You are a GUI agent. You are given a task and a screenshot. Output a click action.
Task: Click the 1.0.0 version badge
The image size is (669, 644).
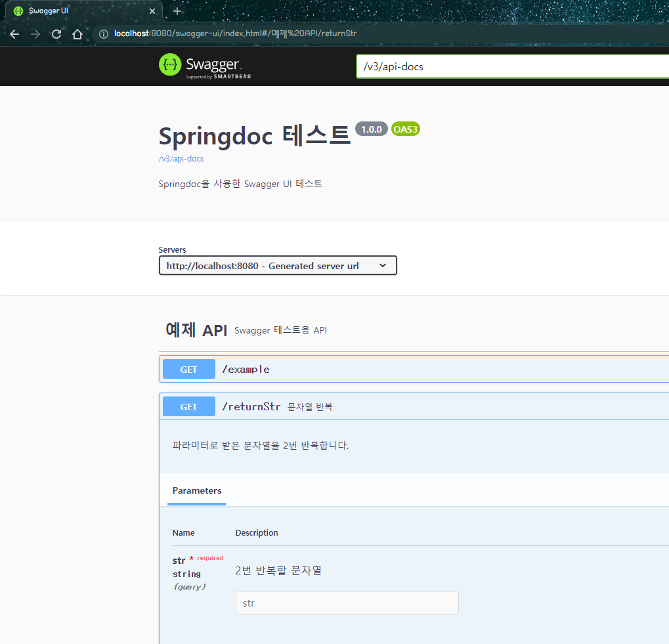pos(371,129)
